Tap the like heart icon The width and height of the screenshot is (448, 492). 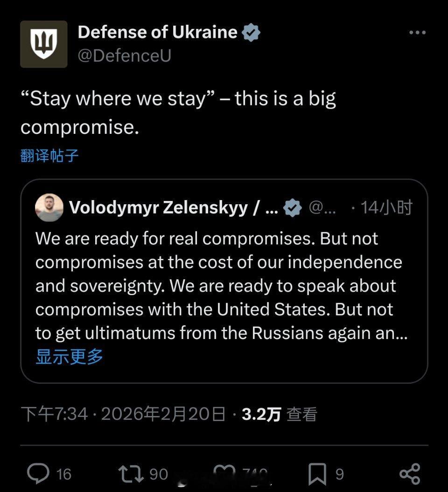click(x=223, y=472)
